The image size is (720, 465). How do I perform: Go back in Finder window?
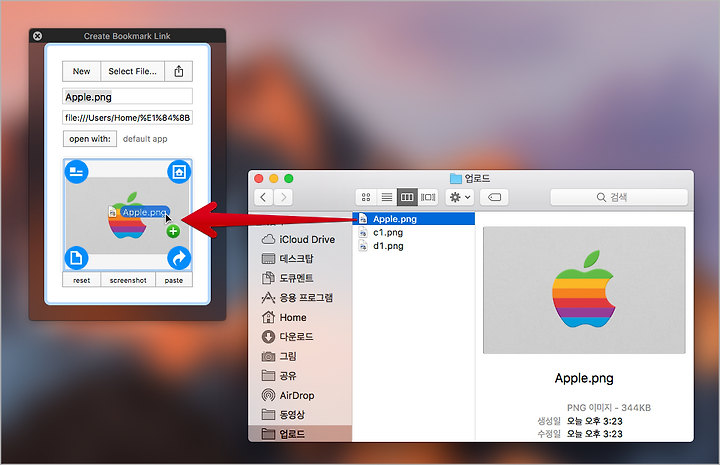(264, 197)
